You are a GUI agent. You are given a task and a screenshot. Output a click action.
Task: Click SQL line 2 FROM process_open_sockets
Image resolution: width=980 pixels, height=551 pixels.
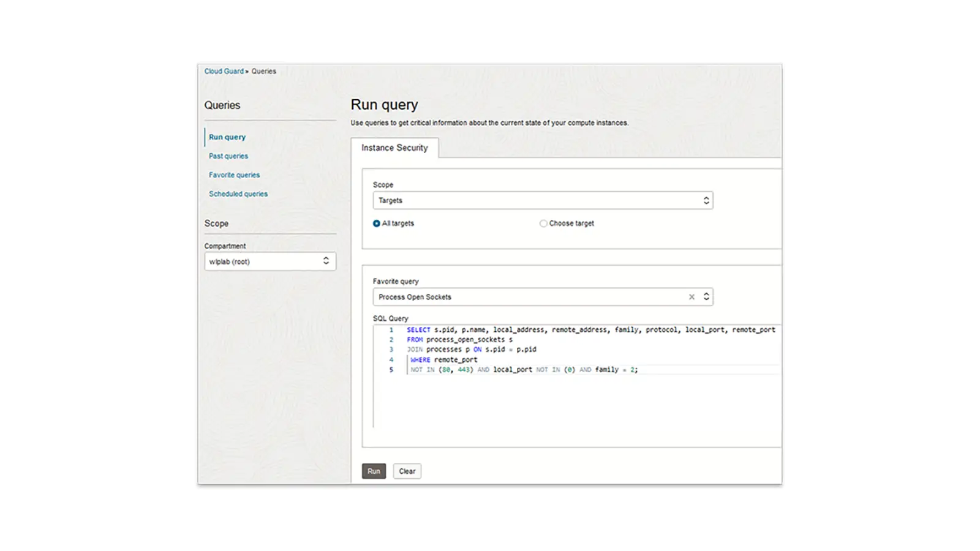coord(460,340)
